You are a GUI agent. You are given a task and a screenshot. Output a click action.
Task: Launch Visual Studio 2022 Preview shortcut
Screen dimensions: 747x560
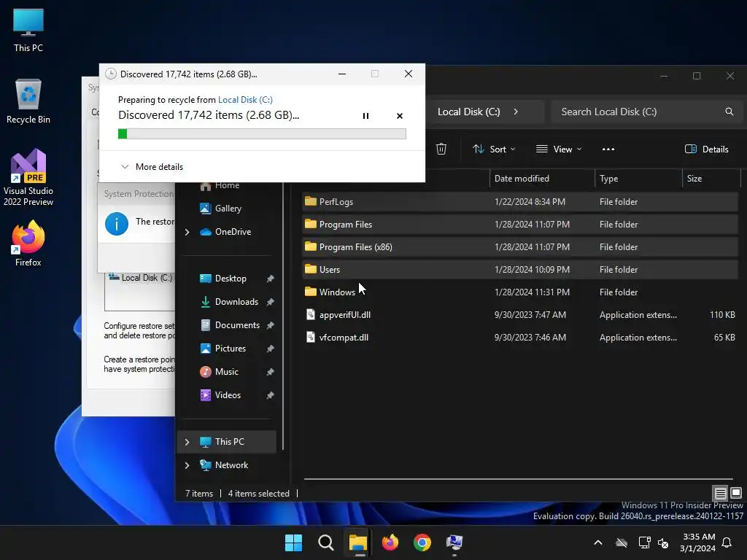pyautogui.click(x=28, y=178)
